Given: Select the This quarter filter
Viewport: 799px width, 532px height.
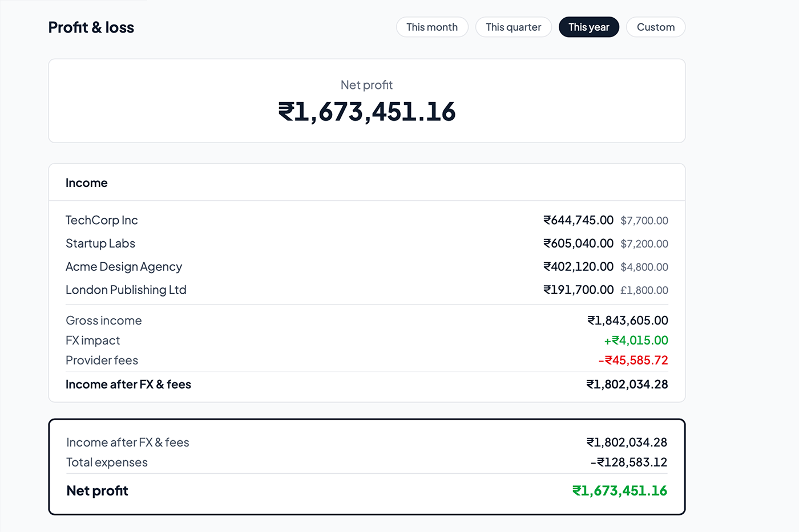Looking at the screenshot, I should click(513, 27).
